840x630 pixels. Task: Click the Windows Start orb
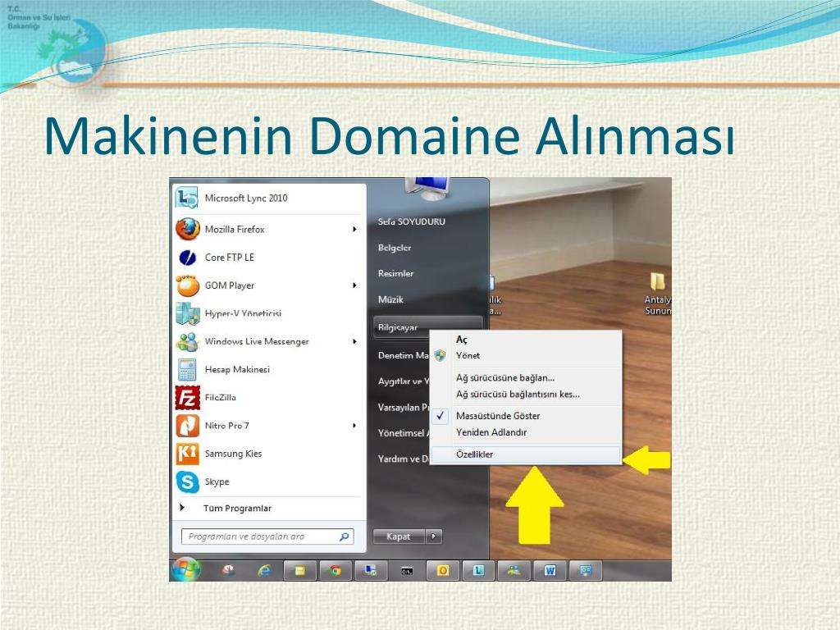186,569
